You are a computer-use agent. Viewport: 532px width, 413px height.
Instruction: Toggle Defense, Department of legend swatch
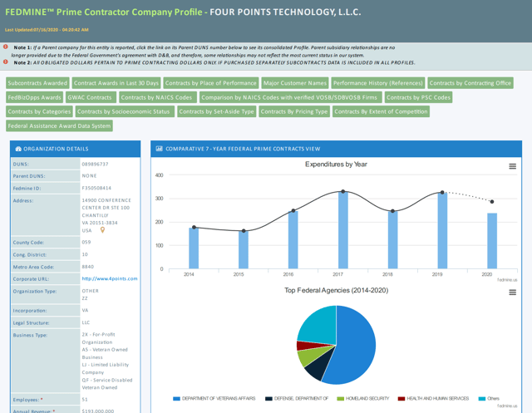point(268,398)
